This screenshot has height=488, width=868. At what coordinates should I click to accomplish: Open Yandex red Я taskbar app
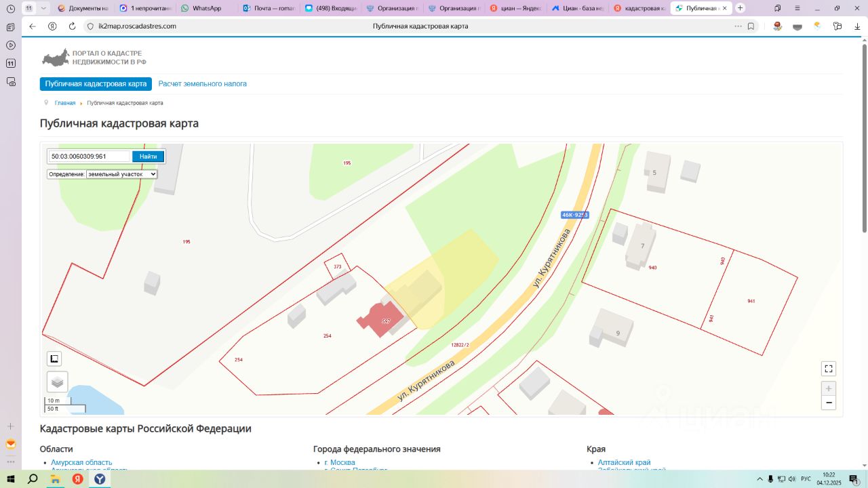click(x=77, y=479)
